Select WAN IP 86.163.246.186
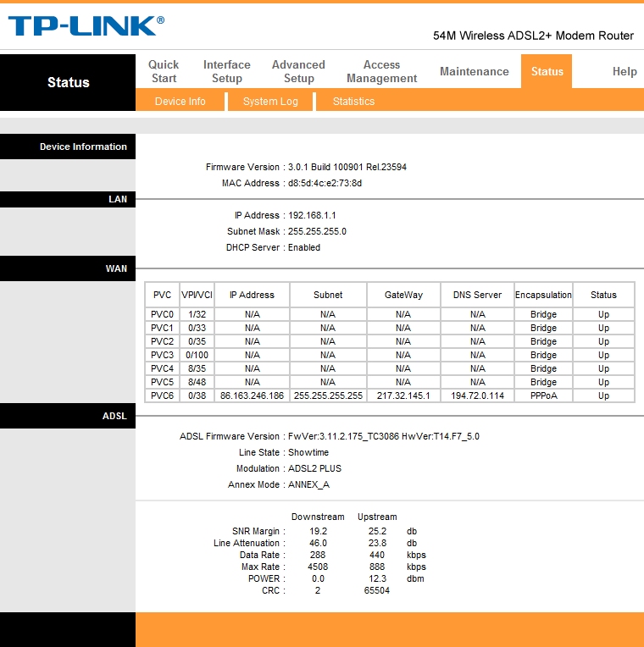Viewport: 644px width, 647px height. [x=252, y=395]
